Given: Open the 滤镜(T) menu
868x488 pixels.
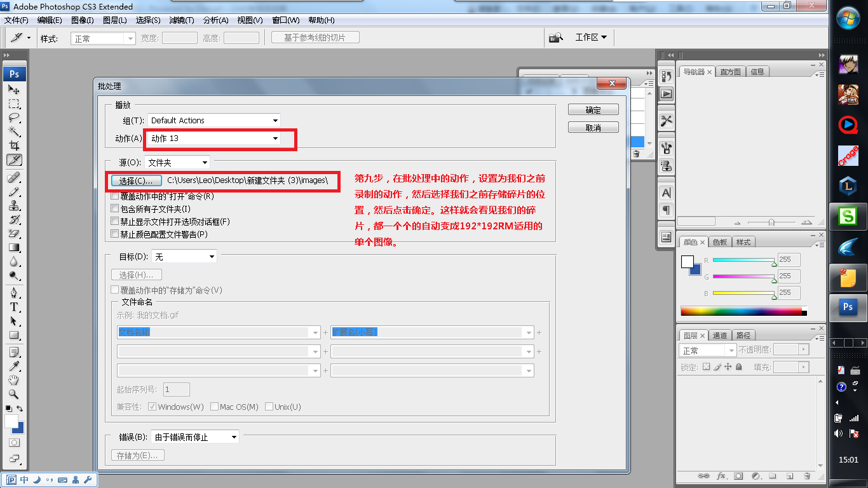Looking at the screenshot, I should (182, 20).
